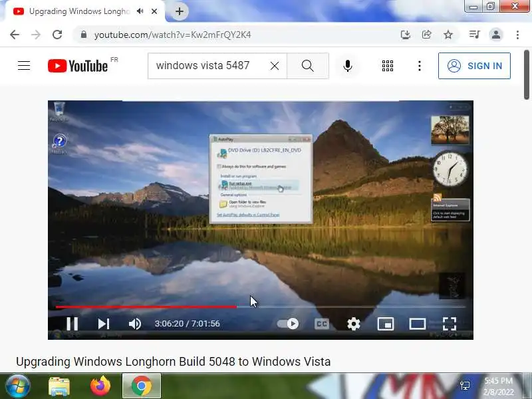Reload the YouTube page
532x399 pixels.
(x=57, y=35)
